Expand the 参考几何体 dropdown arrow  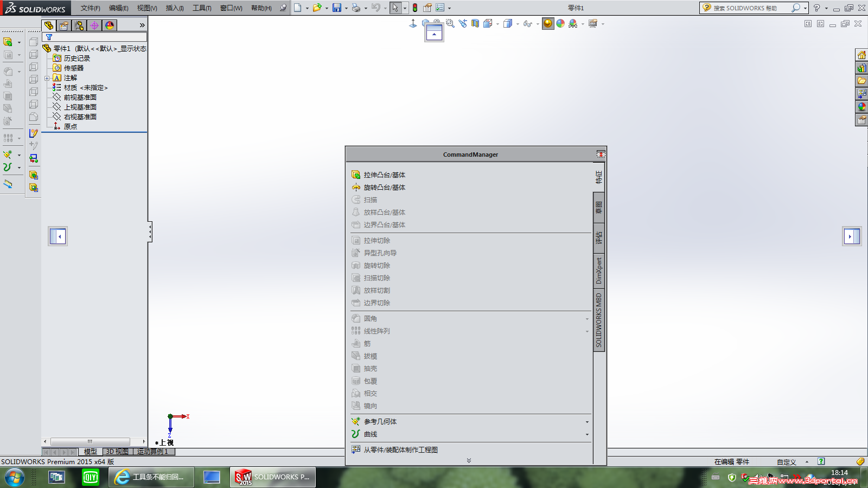[587, 422]
